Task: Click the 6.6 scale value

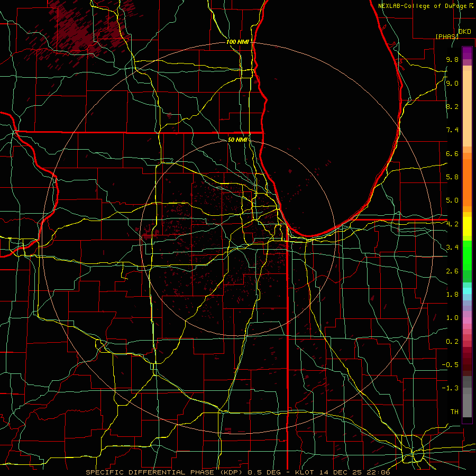Action: coord(452,153)
